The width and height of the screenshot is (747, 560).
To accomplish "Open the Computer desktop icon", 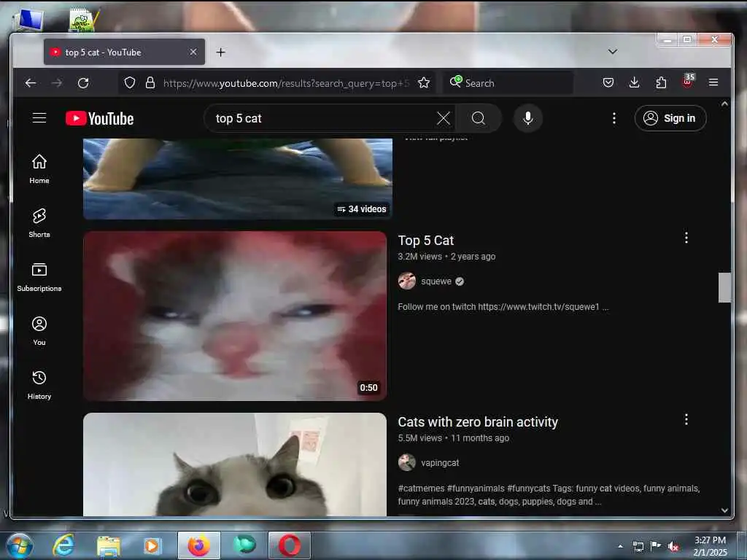I will tap(29, 20).
